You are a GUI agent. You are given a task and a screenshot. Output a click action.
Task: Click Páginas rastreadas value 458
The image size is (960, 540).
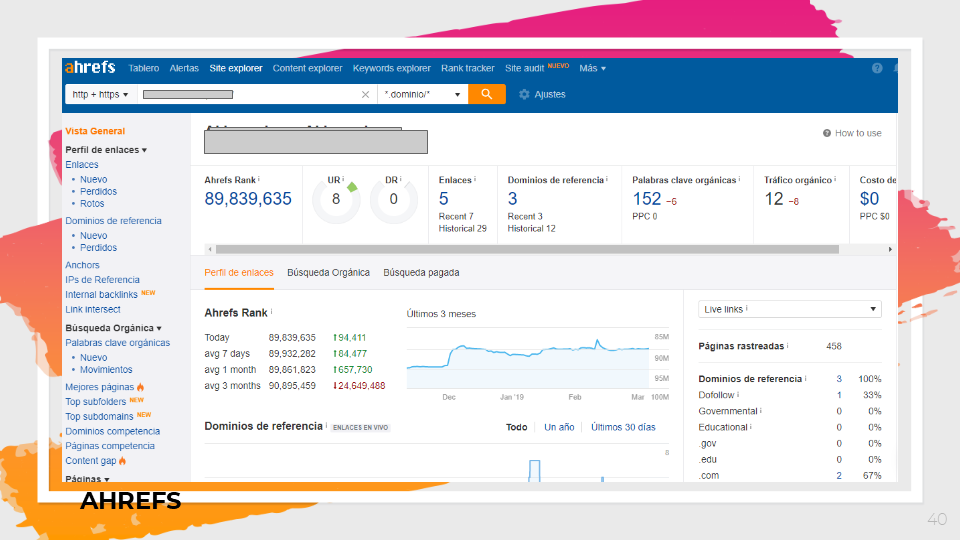[834, 347]
